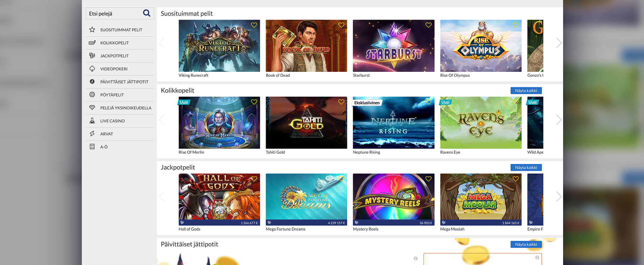The image size is (644, 265).
Task: Advance the Kolikkopelit carousel right arrow
Action: (559, 120)
